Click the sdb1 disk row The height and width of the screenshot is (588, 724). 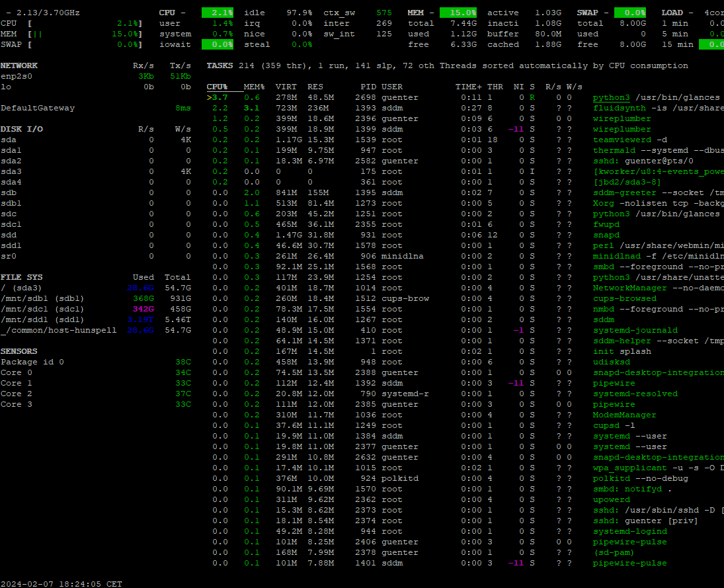point(96,203)
